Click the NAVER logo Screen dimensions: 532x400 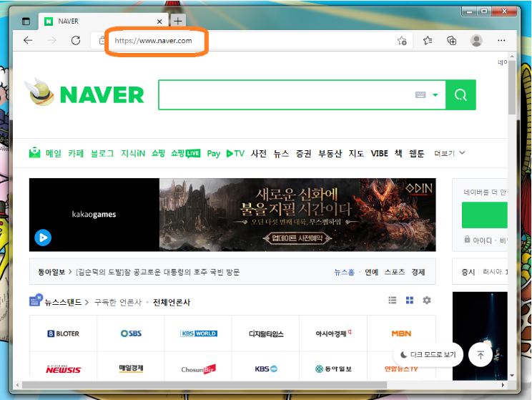click(x=102, y=94)
